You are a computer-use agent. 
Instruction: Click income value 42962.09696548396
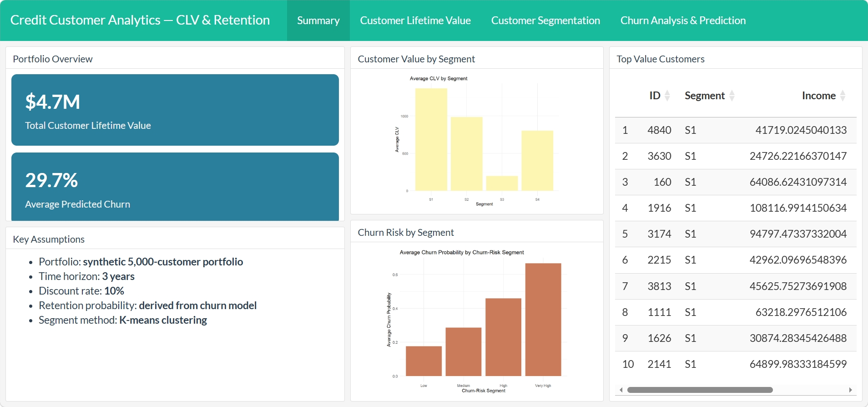[798, 260]
